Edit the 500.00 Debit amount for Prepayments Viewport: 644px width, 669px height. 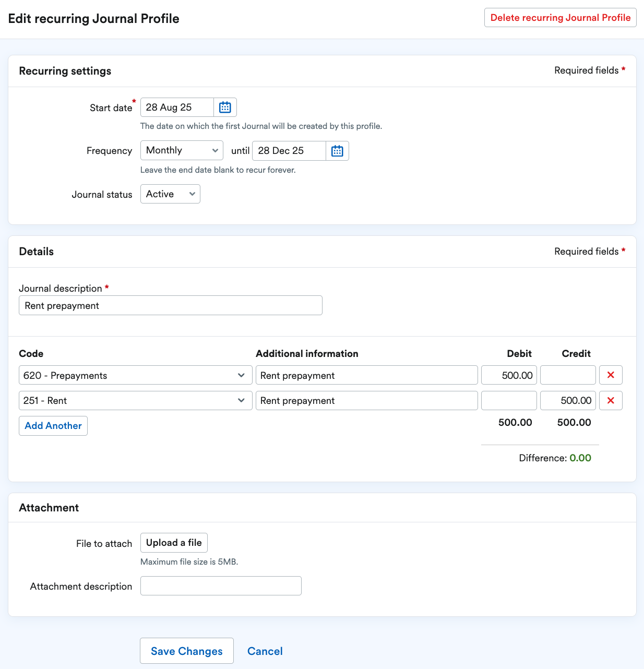509,375
